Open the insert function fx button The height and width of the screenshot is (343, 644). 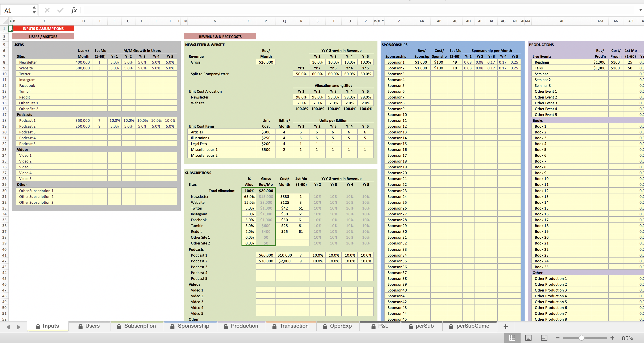tap(74, 10)
